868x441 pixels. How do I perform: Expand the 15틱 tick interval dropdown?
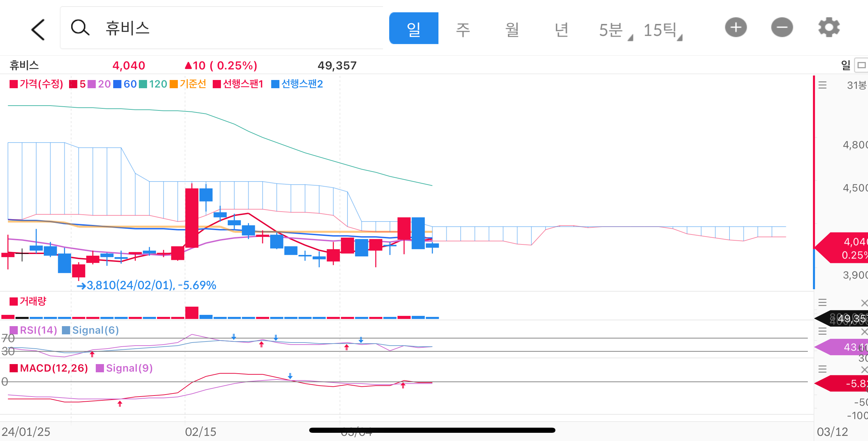click(x=662, y=30)
